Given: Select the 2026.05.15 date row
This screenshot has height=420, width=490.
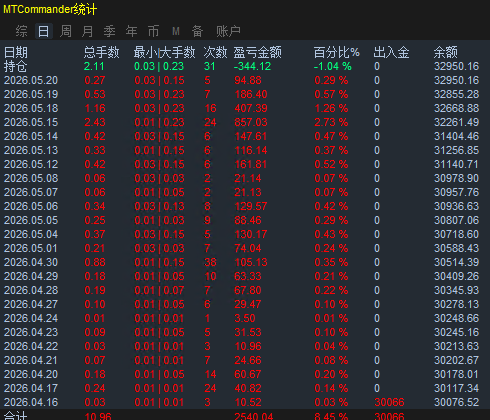Looking at the screenshot, I should (x=245, y=122).
